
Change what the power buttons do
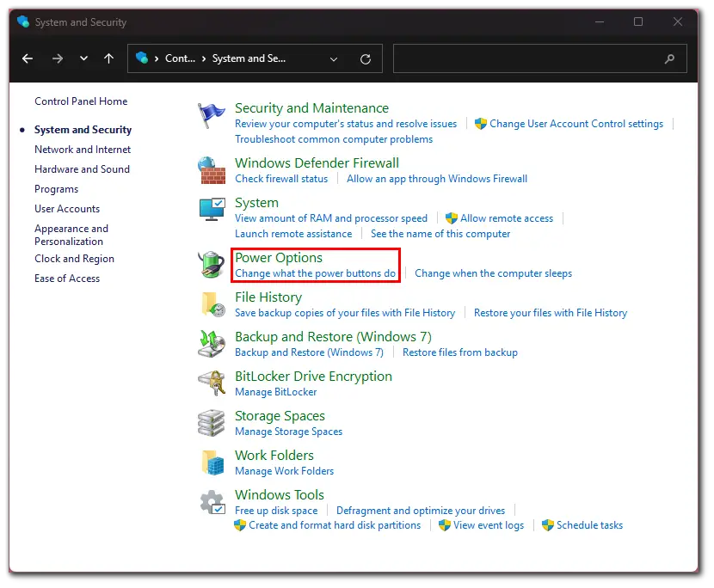pos(315,273)
